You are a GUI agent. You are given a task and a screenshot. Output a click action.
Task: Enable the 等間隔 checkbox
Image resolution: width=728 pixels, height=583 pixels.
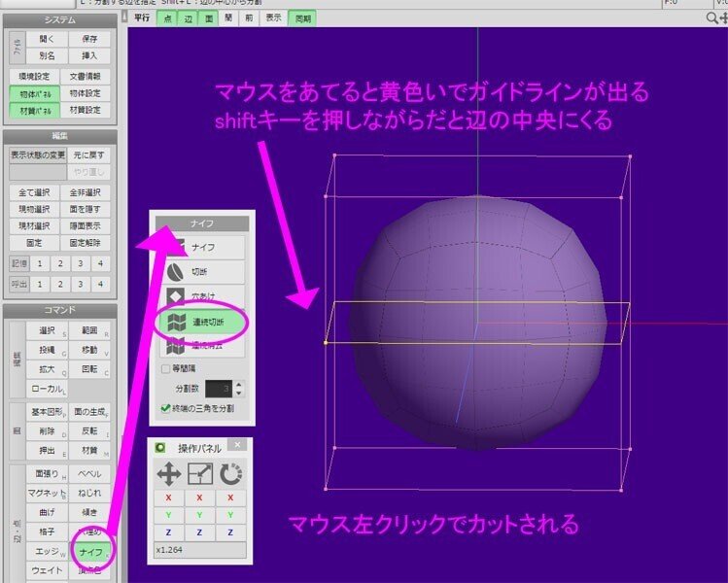click(x=165, y=368)
